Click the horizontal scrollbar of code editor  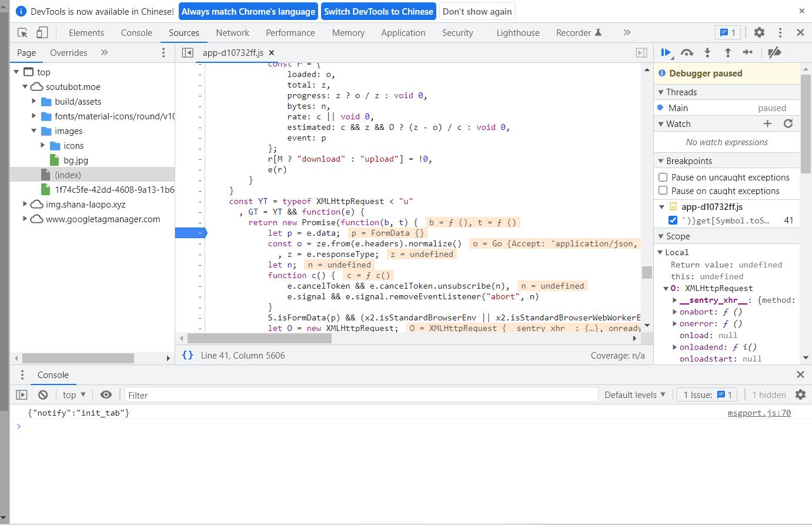(259, 338)
